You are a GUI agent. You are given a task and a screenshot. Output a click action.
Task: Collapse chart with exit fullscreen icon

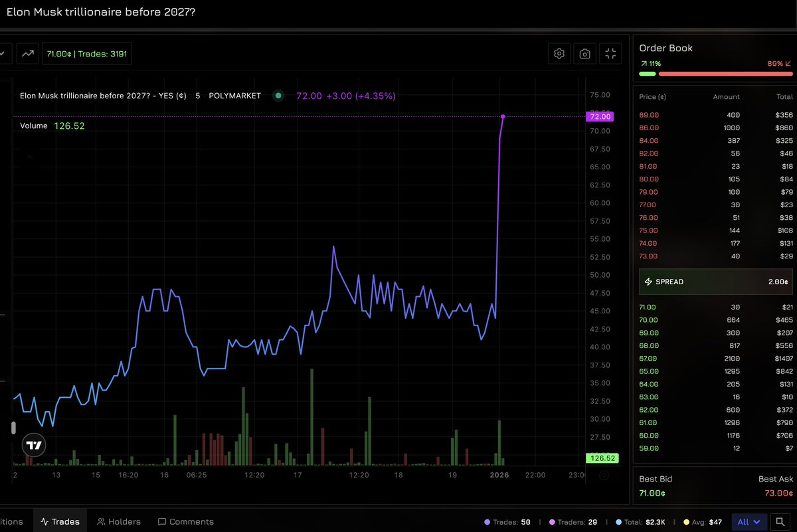[610, 54]
